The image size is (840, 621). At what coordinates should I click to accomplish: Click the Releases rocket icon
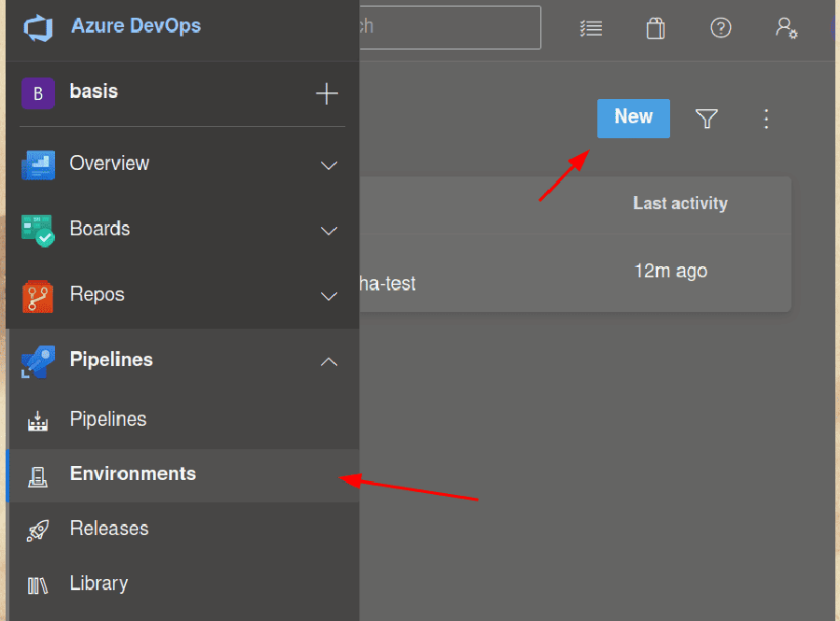pyautogui.click(x=38, y=530)
